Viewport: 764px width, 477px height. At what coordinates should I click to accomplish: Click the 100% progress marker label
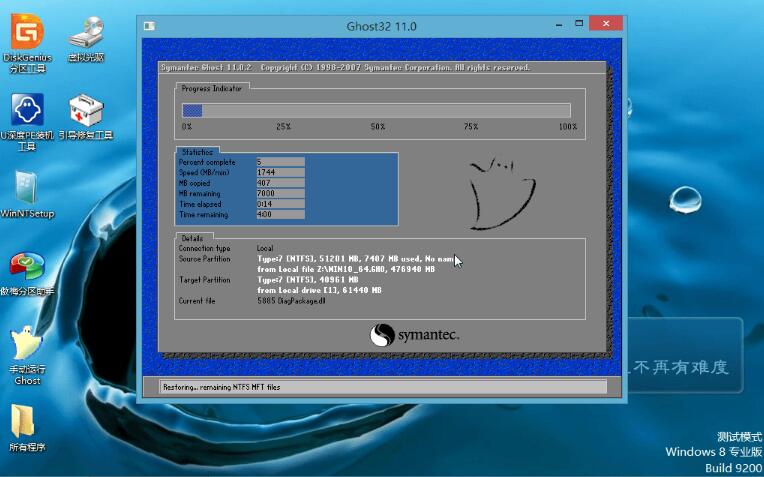[568, 127]
